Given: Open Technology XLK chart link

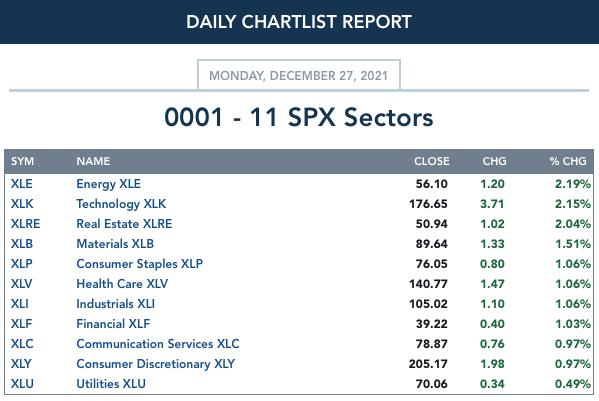Looking at the screenshot, I should [121, 204].
